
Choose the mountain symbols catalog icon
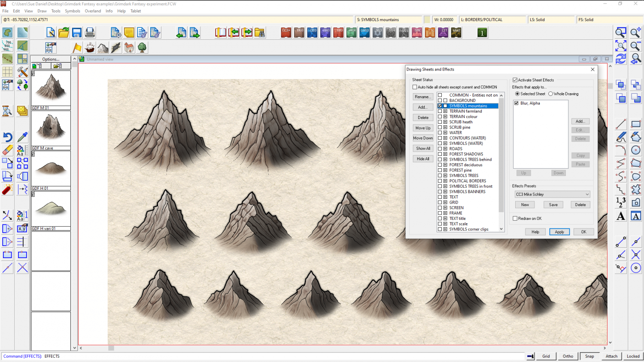click(x=103, y=48)
